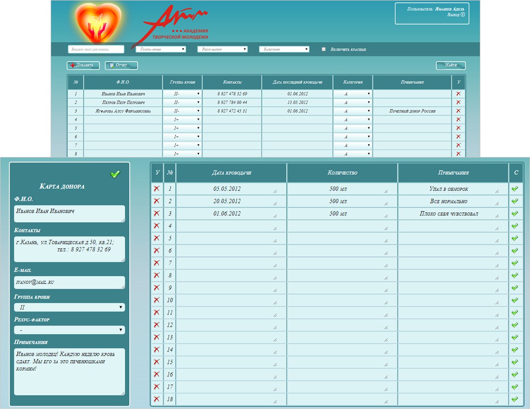Open blood group dropdown for Ягфарова row
The image size is (530, 420).
point(182,111)
